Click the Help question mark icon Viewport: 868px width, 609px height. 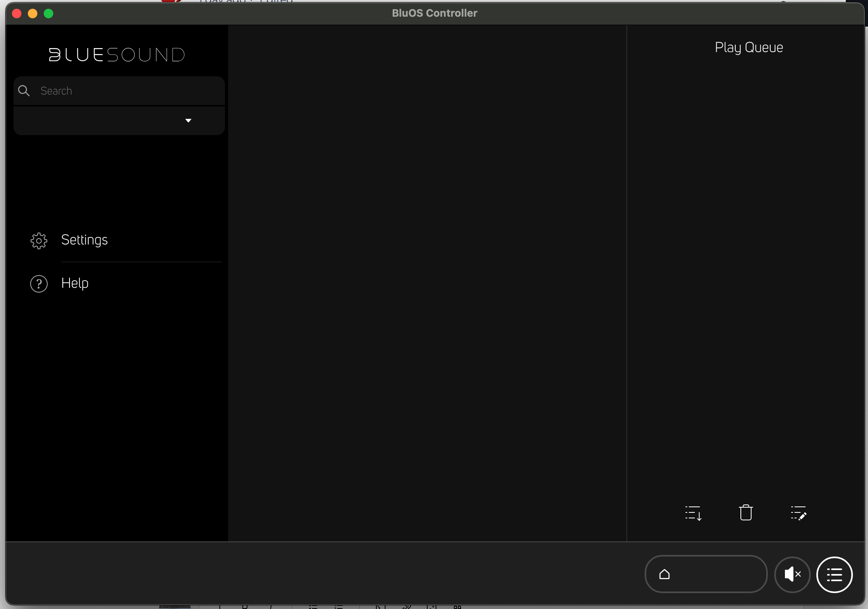39,284
